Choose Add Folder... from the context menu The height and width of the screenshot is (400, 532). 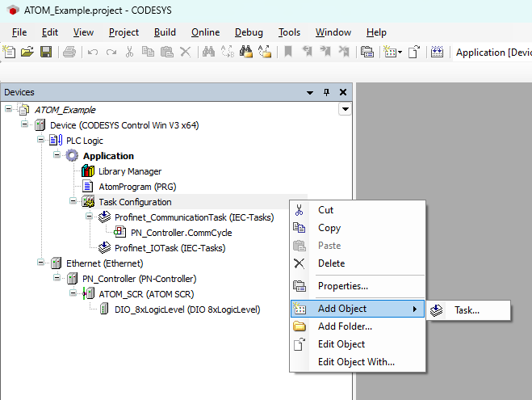click(358, 326)
